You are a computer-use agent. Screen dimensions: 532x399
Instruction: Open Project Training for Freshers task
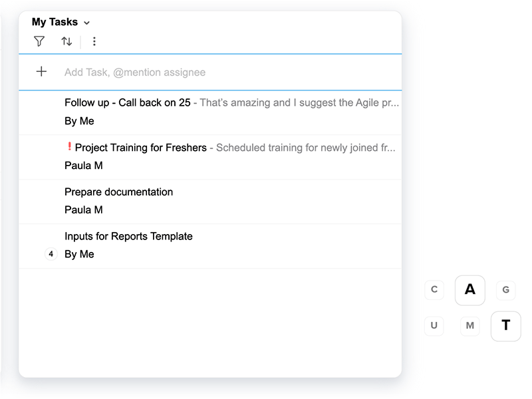[140, 148]
